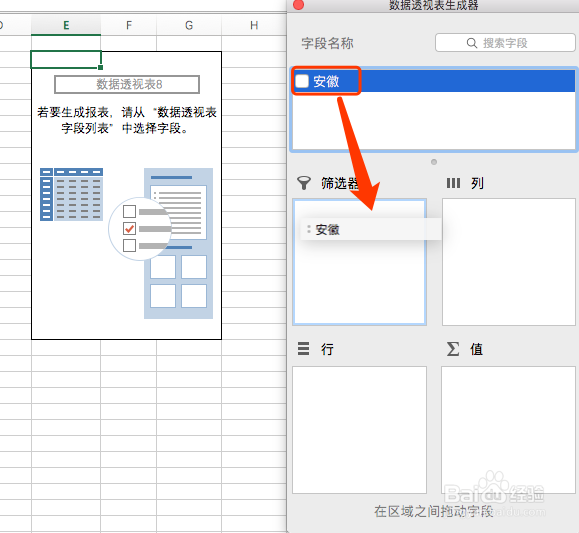Click the 搜索字段 search box
Image resolution: width=579 pixels, height=533 pixels.
(505, 43)
